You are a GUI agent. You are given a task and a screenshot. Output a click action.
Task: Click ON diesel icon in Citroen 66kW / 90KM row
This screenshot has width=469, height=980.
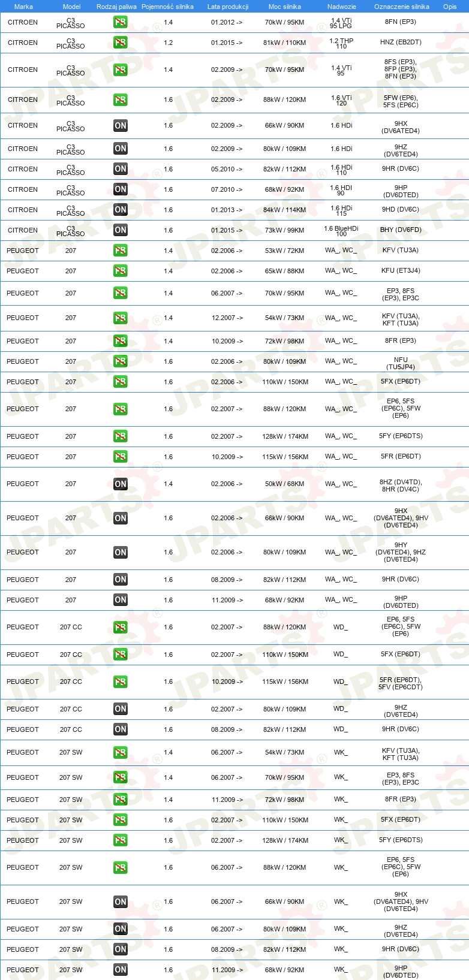point(121,125)
